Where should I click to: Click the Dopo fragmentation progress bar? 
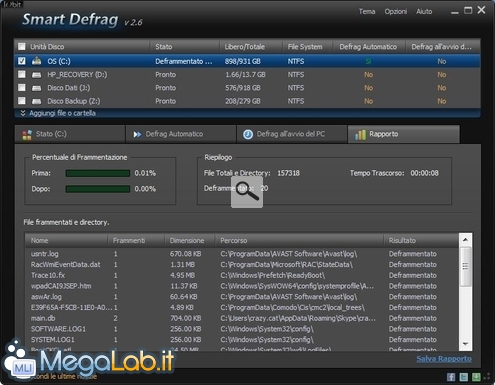(x=98, y=189)
